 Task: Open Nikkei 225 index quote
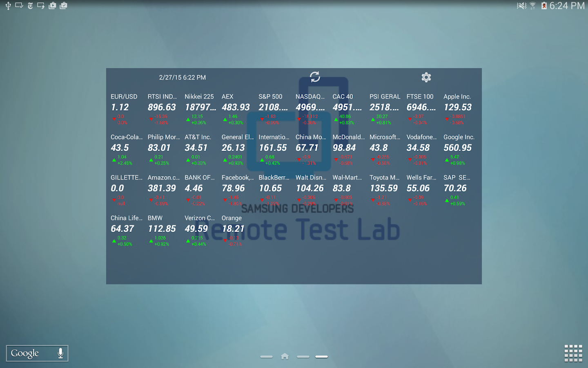(200, 109)
